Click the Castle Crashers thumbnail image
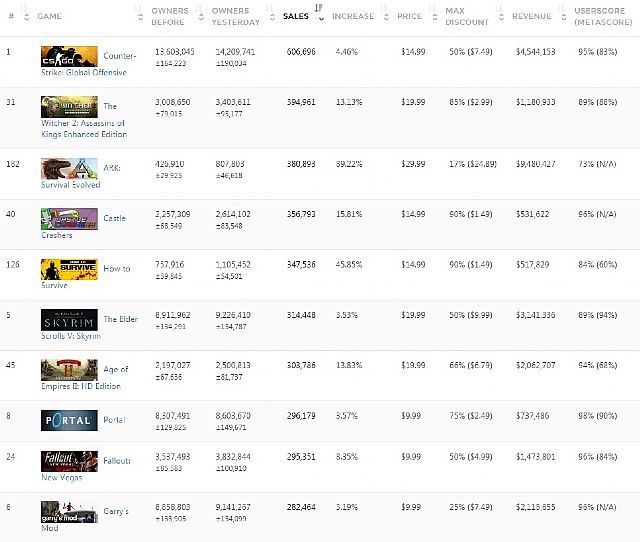 pos(69,217)
